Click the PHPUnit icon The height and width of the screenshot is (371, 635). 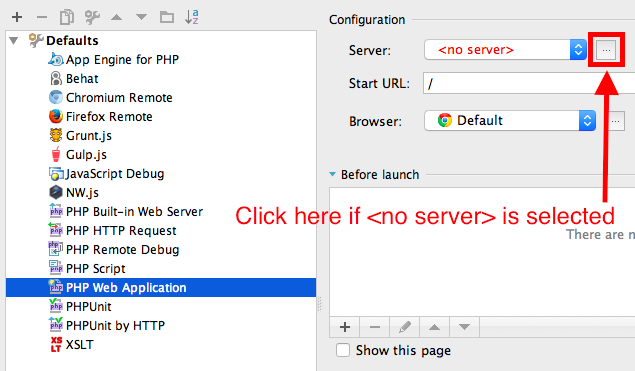[56, 306]
